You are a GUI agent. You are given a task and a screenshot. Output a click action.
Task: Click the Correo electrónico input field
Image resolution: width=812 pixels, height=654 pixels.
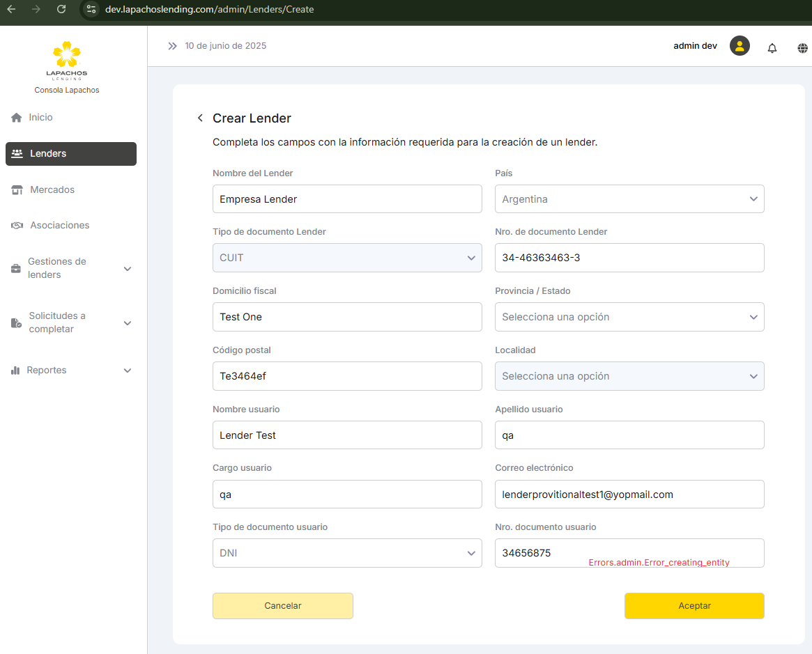click(x=629, y=495)
